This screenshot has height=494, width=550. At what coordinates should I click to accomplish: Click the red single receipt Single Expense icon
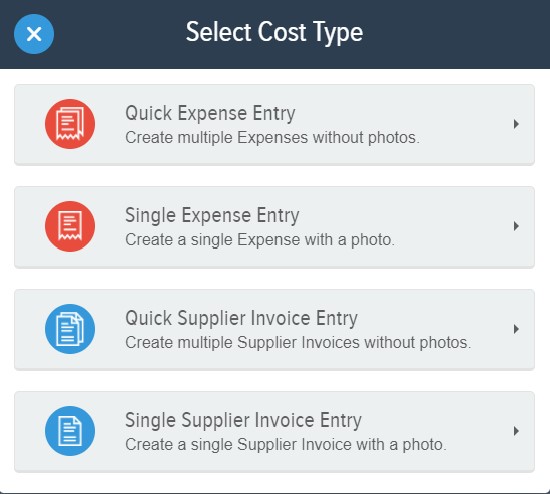[70, 226]
